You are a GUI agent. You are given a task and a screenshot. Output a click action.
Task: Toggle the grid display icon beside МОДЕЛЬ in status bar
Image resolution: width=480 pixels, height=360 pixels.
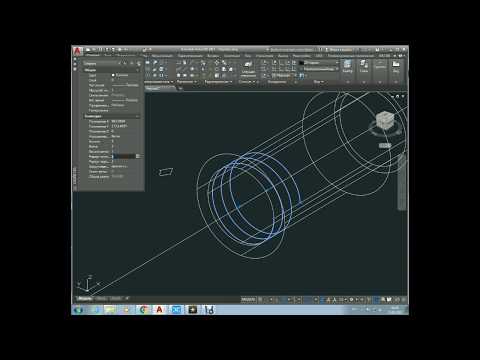click(x=261, y=300)
